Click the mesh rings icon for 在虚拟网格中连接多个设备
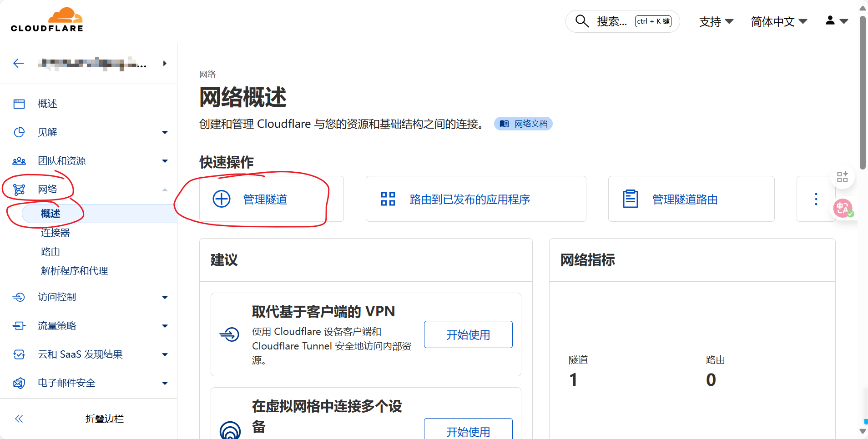The image size is (868, 439). point(230,430)
